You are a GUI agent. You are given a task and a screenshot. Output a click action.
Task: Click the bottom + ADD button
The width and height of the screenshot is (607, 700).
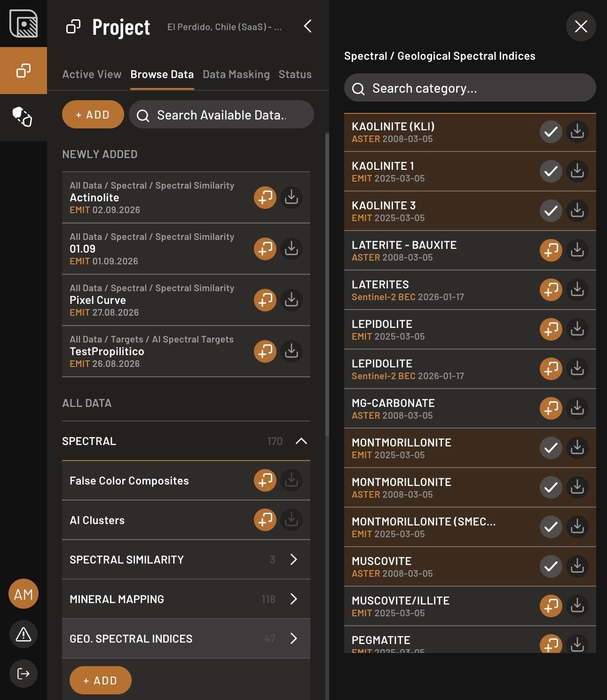(x=101, y=680)
